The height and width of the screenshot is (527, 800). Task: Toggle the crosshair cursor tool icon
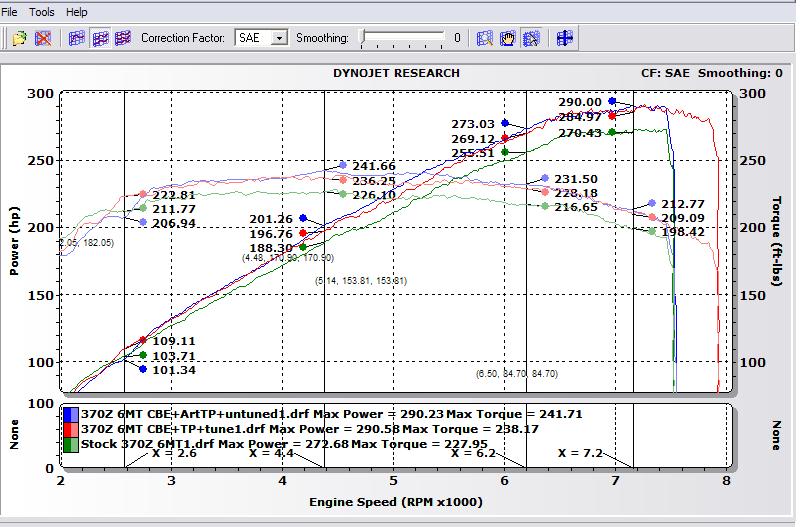point(565,38)
